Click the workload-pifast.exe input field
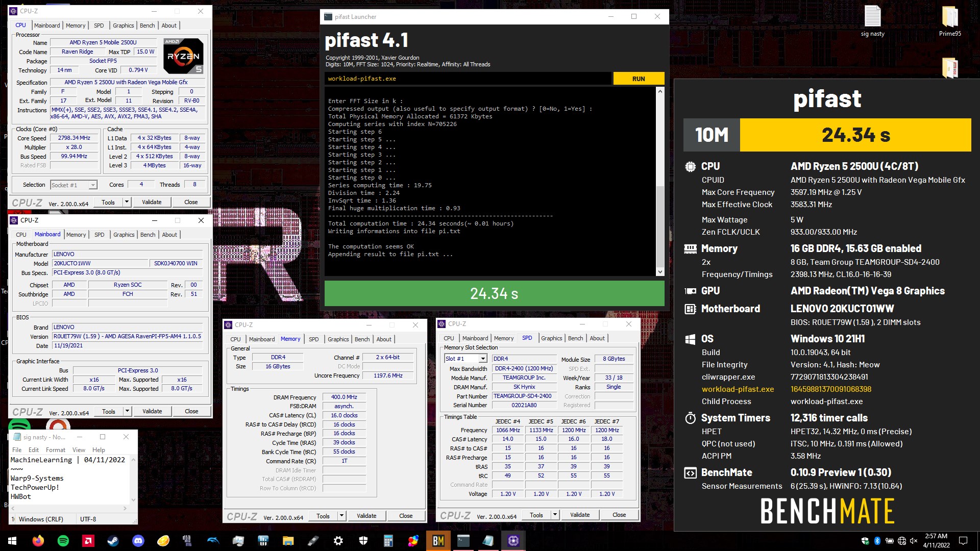The height and width of the screenshot is (551, 980). 468,79
